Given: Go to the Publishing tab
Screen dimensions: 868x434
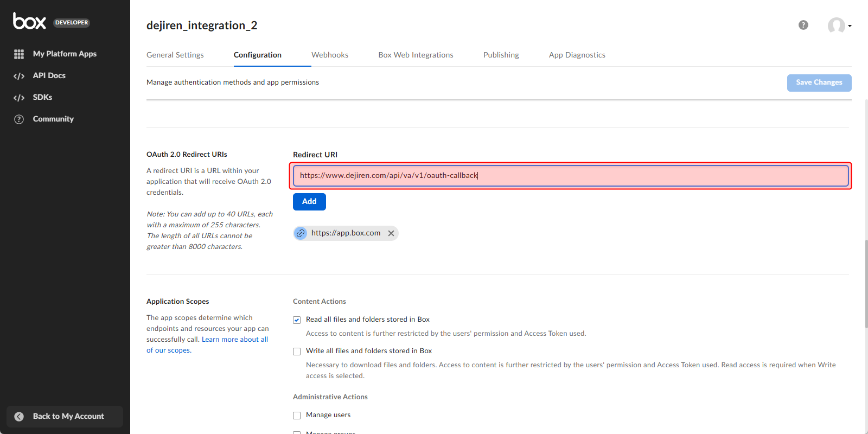Looking at the screenshot, I should click(x=501, y=55).
